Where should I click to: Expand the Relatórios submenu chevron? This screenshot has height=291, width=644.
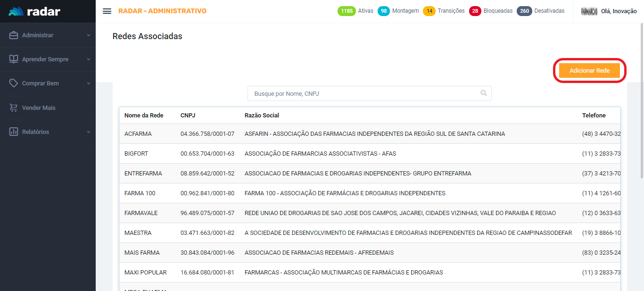89,132
